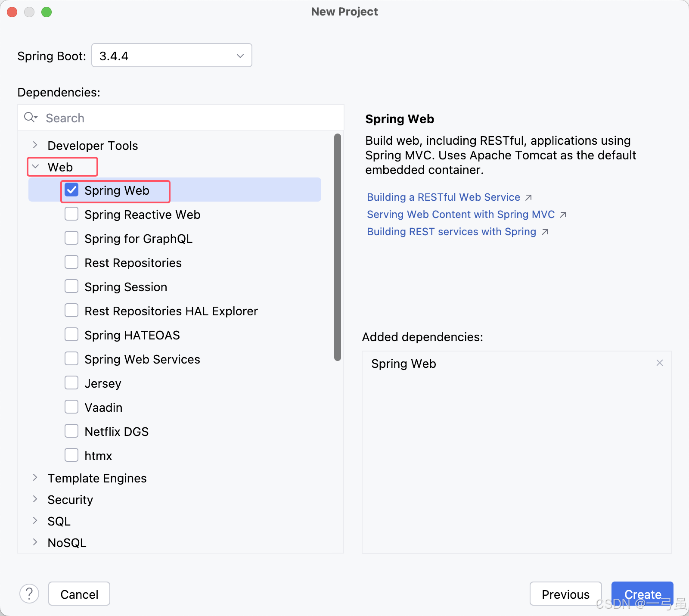The image size is (689, 616).
Task: Focus the dependencies Search field
Action: coord(181,118)
